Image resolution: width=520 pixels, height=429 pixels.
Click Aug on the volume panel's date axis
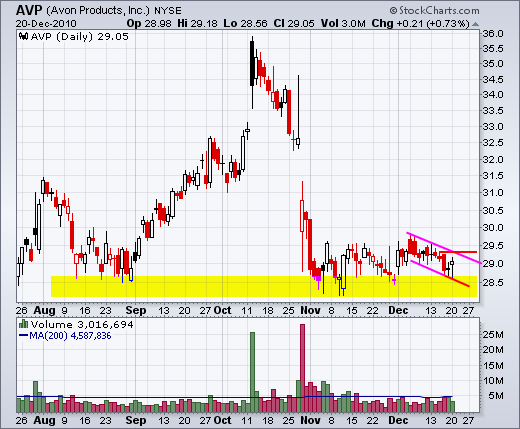tap(44, 420)
